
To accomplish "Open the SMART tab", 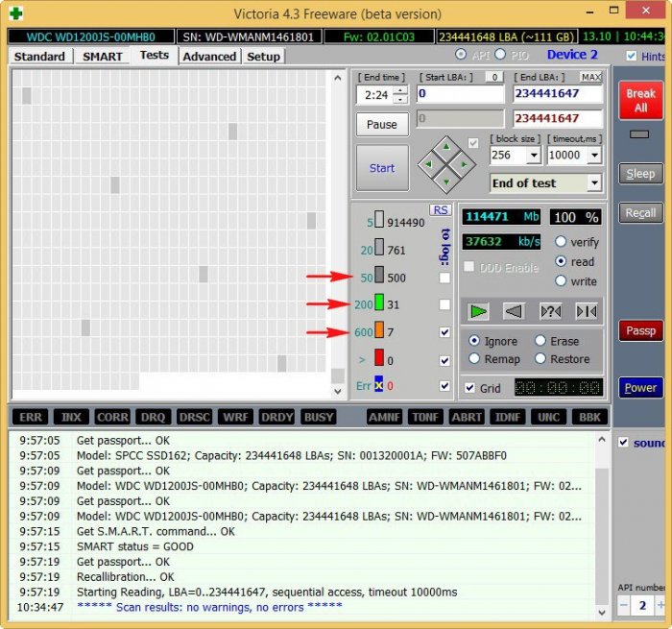I will (x=103, y=57).
